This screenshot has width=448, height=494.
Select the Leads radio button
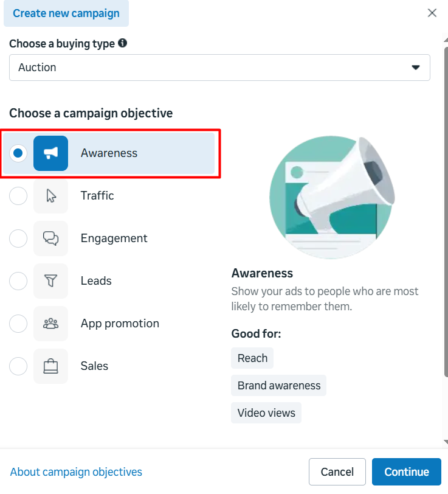coord(18,280)
